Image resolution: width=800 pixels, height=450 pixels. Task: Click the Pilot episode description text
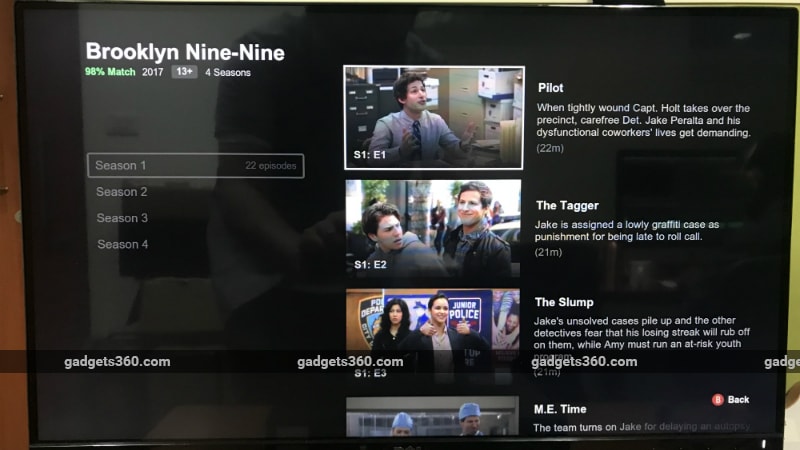coord(643,120)
